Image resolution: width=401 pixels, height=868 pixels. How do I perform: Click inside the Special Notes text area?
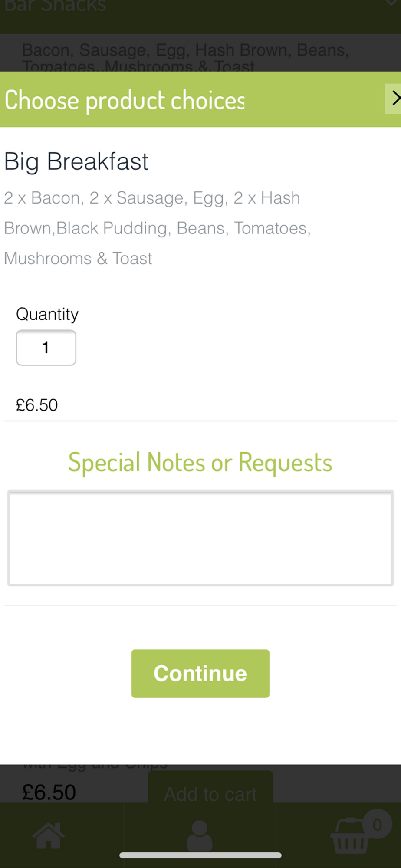click(x=200, y=538)
